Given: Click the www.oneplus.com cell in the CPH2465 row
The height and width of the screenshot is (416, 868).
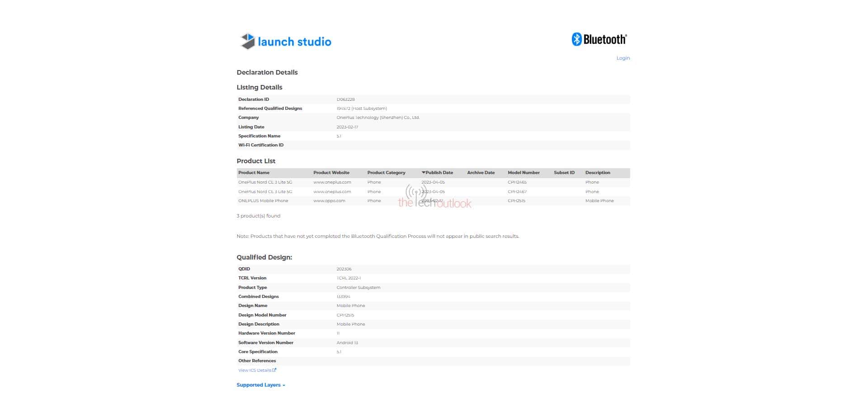Looking at the screenshot, I should click(x=332, y=182).
